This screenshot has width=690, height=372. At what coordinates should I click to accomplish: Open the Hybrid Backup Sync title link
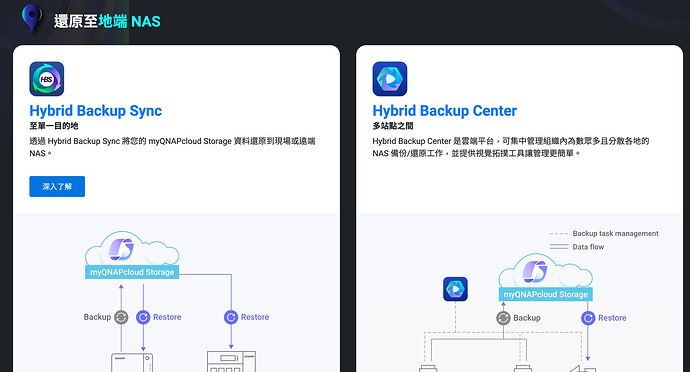(95, 110)
